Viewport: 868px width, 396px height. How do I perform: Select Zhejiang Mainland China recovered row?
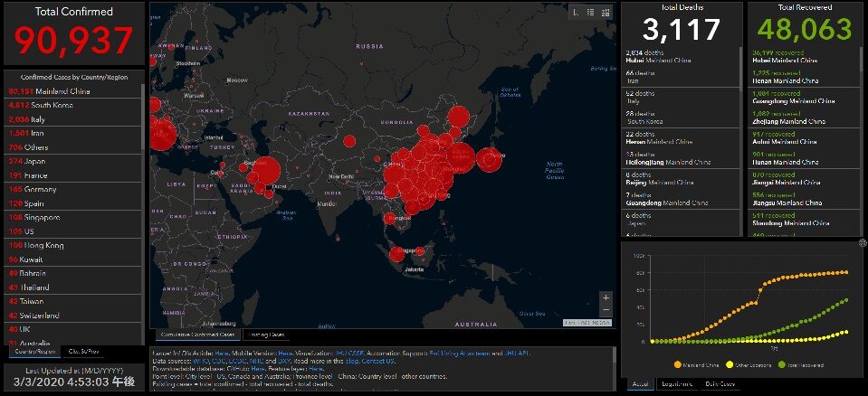click(x=805, y=118)
